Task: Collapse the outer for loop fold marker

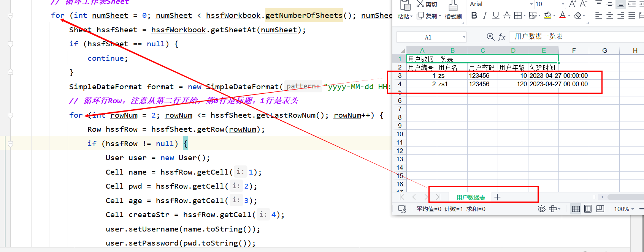Action: click(x=11, y=16)
